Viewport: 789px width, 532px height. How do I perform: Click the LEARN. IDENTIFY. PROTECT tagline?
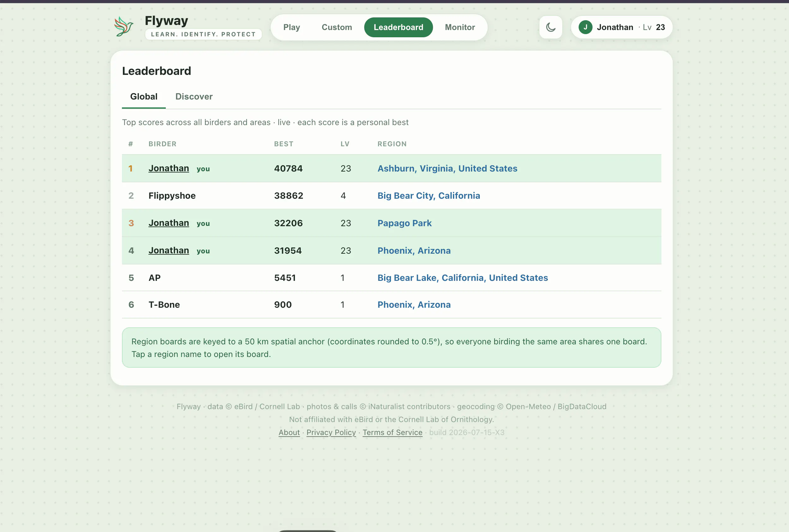click(203, 34)
